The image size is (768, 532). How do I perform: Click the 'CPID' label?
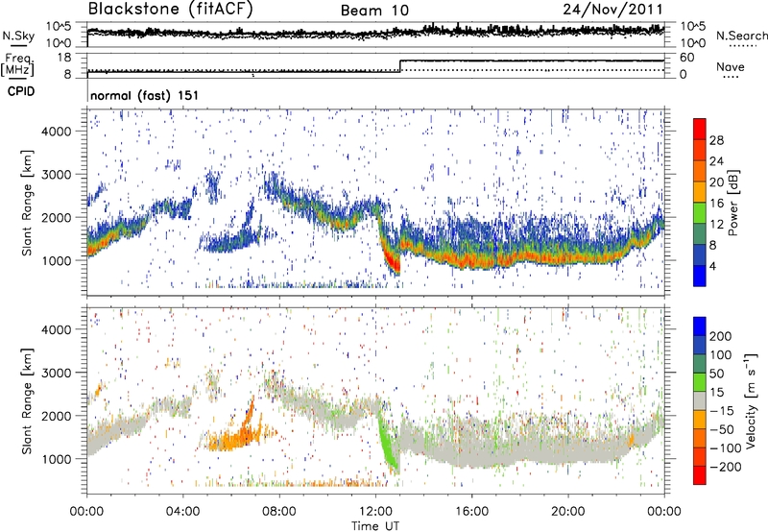pyautogui.click(x=21, y=91)
